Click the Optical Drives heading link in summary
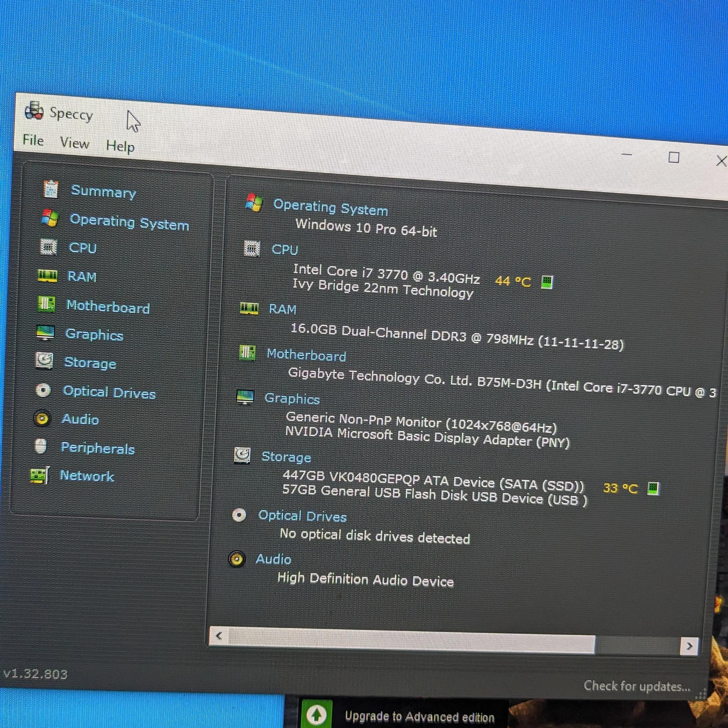728x728 pixels. click(x=302, y=516)
